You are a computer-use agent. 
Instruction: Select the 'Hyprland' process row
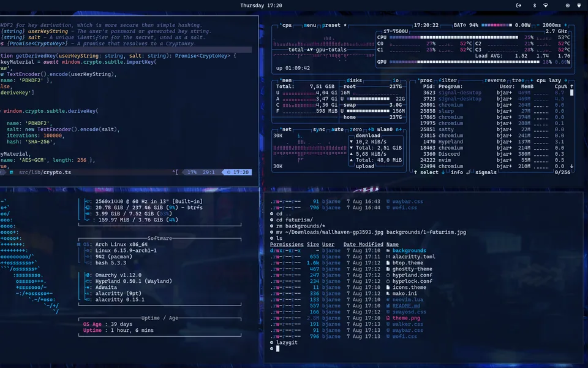pos(492,142)
